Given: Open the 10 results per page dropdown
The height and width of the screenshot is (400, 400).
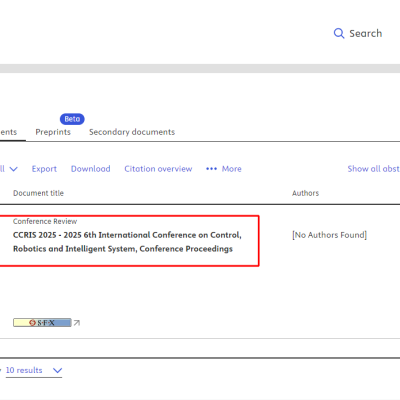Looking at the screenshot, I should point(34,370).
